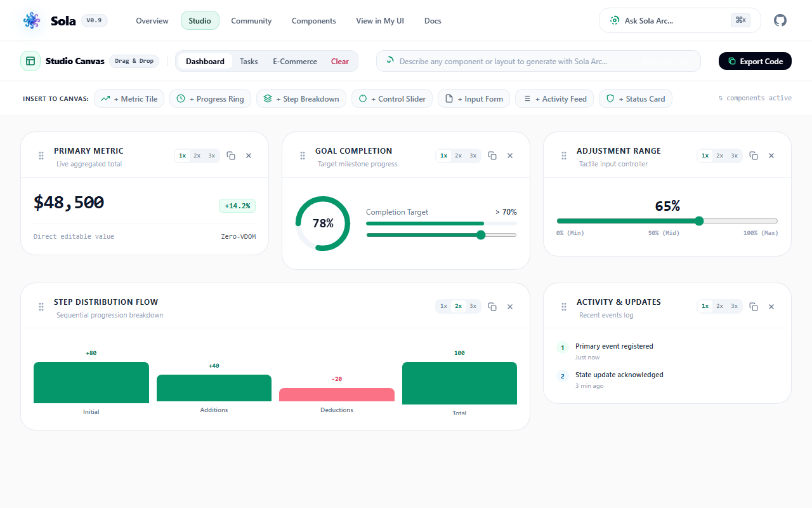Open the Components nav page

point(314,21)
